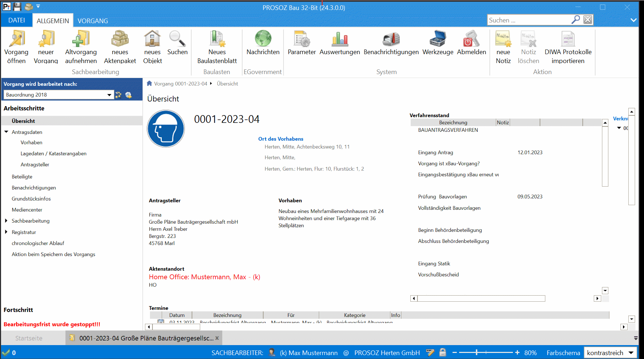Switch to the VORGANG ribbon tab

coord(93,21)
